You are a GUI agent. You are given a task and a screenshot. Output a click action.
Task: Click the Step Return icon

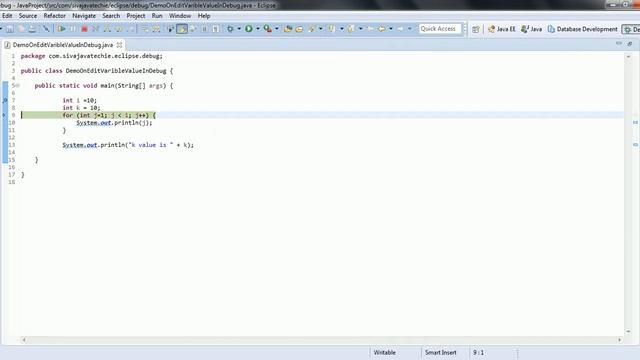pyautogui.click(x=130, y=29)
